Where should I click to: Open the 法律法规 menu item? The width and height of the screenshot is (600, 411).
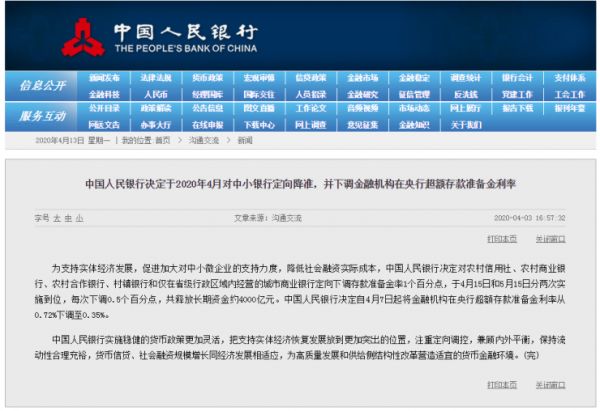tap(156, 78)
